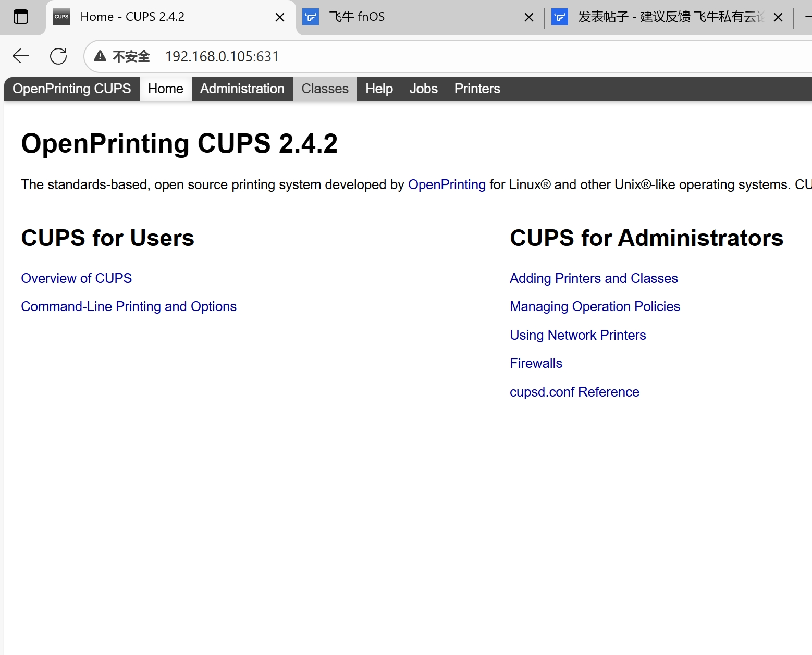Close the 飞牛 fnOS tab
Viewport: 812px width, 655px height.
click(529, 17)
